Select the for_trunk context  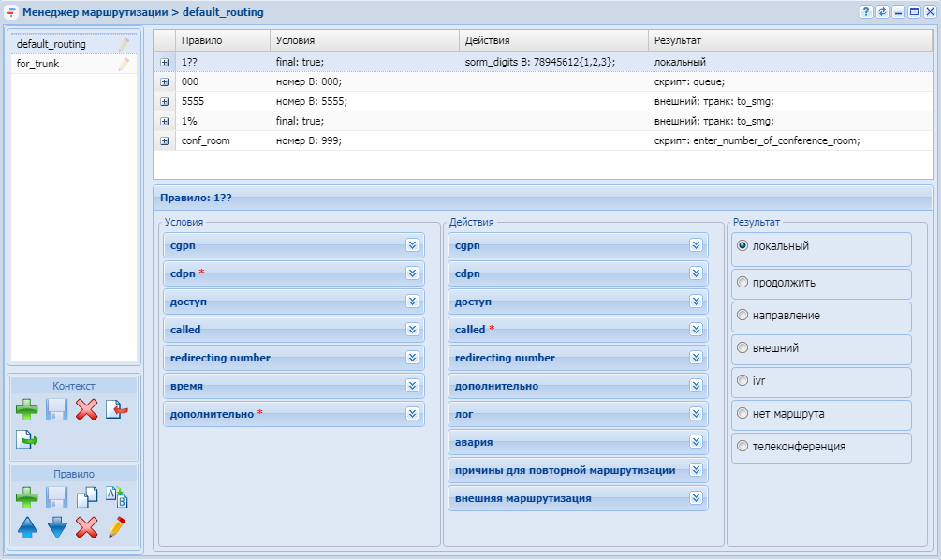point(37,65)
